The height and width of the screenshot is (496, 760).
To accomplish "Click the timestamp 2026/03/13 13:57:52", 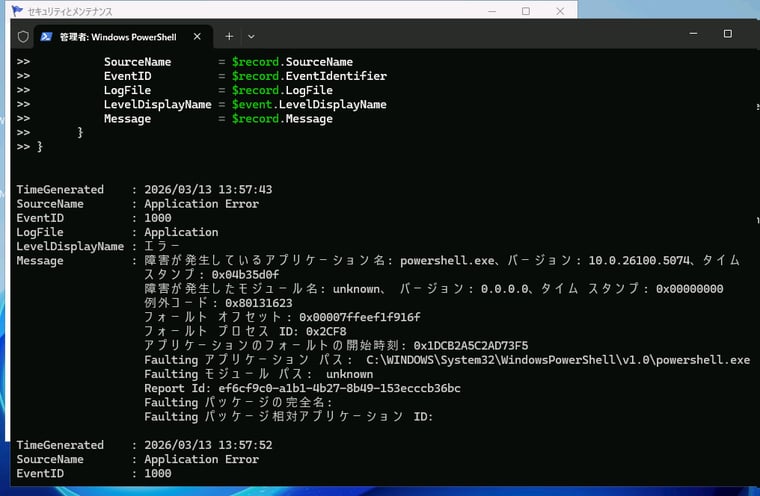I will (208, 445).
